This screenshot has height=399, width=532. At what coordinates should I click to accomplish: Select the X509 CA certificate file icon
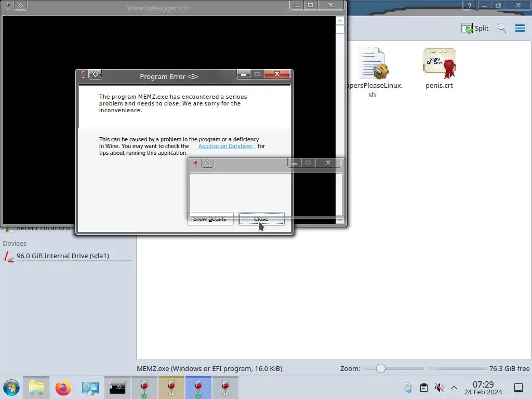pyautogui.click(x=440, y=63)
